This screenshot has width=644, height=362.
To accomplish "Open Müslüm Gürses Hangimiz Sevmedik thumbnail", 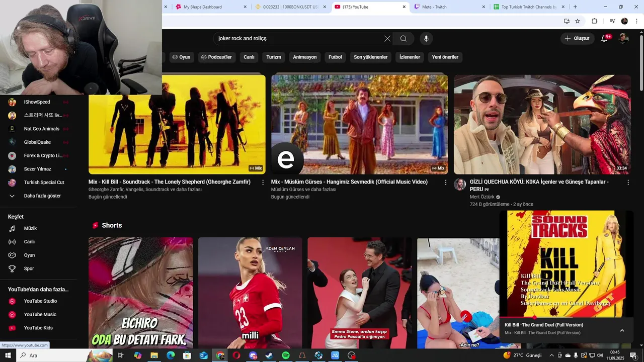I will pyautogui.click(x=360, y=124).
